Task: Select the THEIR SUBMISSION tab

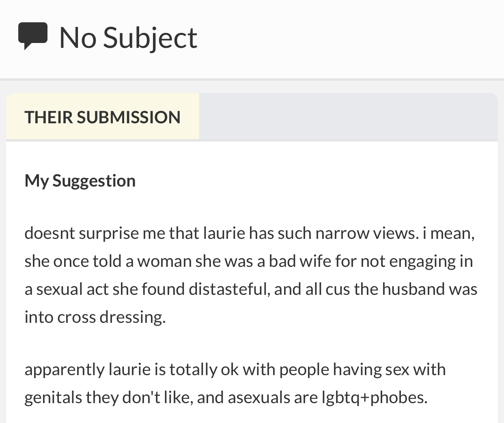Action: (103, 117)
